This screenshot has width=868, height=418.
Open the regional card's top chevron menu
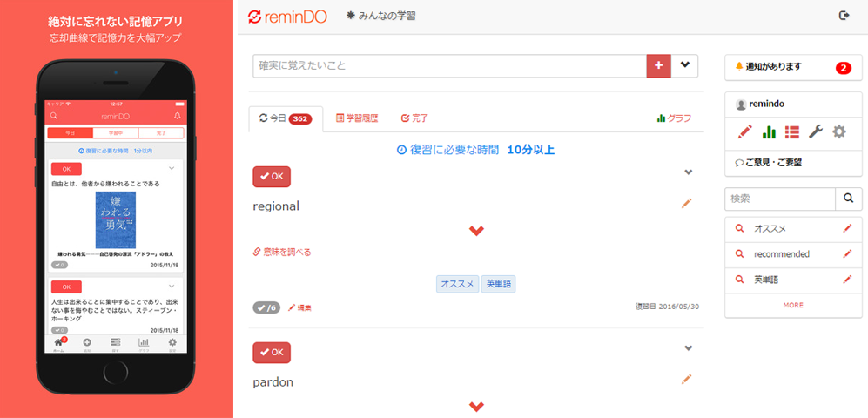pyautogui.click(x=689, y=172)
